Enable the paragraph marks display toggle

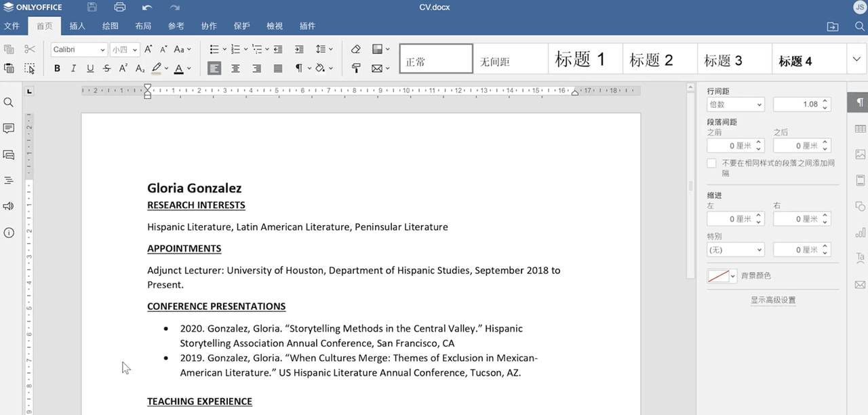pyautogui.click(x=298, y=68)
